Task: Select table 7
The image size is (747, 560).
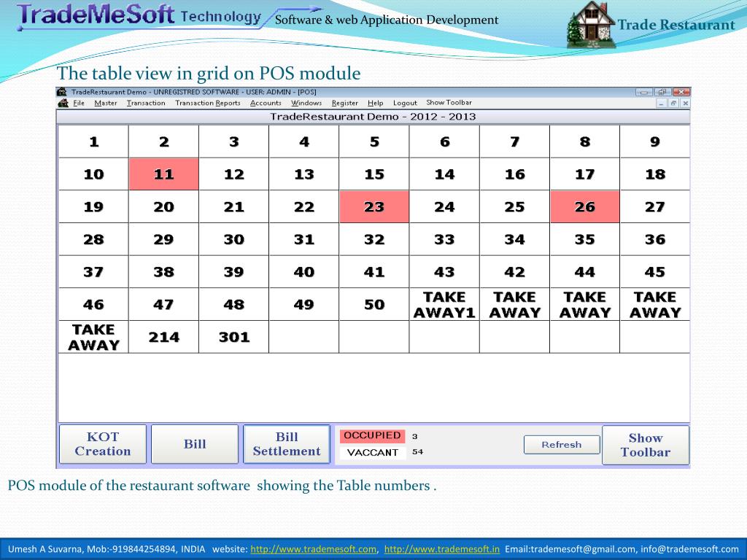Action: pyautogui.click(x=514, y=141)
